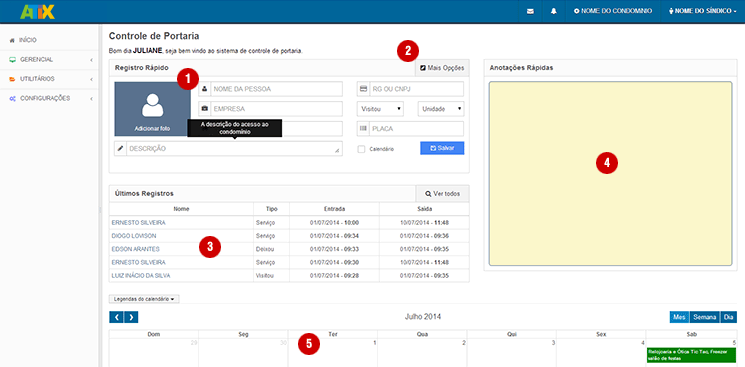Open Mais Opções button
This screenshot has width=745, height=367.
click(x=442, y=68)
